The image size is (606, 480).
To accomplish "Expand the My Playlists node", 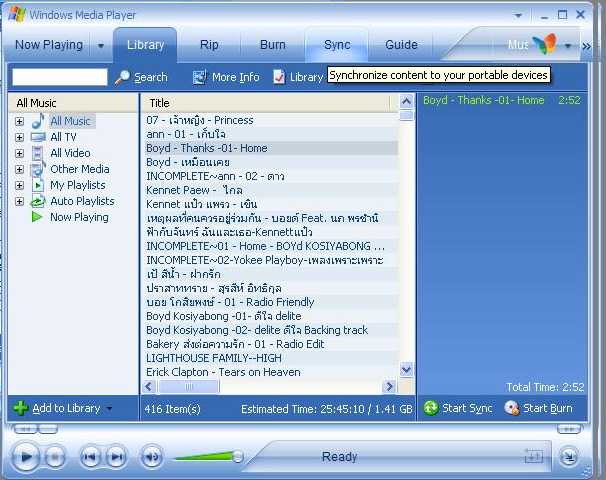I will coord(19,186).
